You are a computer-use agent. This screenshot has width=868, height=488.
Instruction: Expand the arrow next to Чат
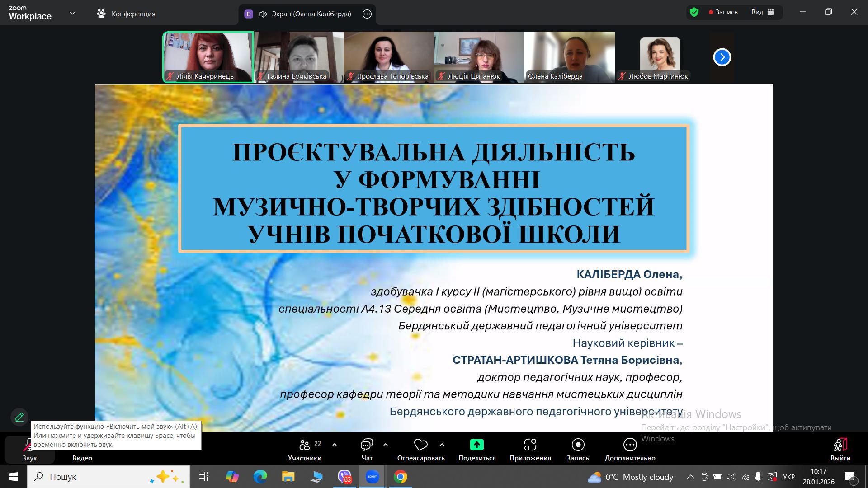(386, 445)
